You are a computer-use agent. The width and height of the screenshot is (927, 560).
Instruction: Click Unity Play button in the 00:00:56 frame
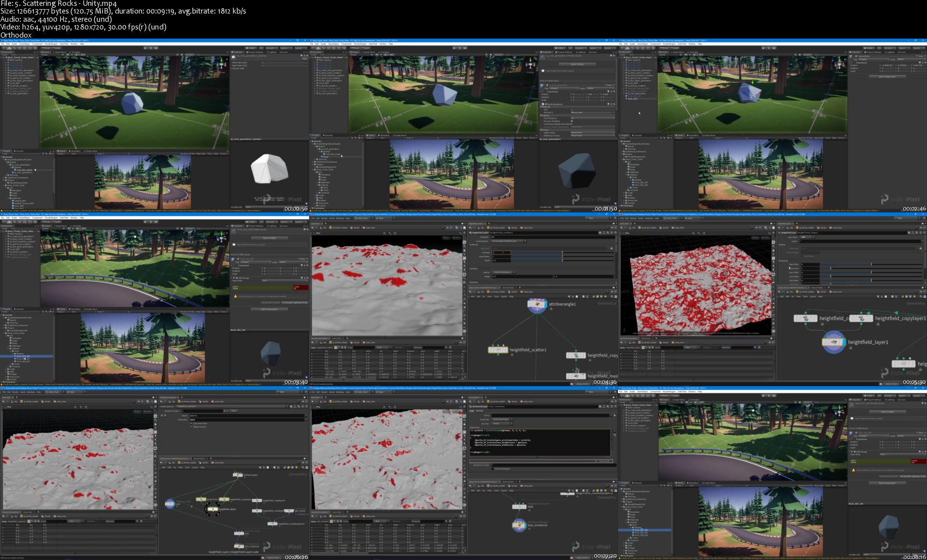coord(146,48)
